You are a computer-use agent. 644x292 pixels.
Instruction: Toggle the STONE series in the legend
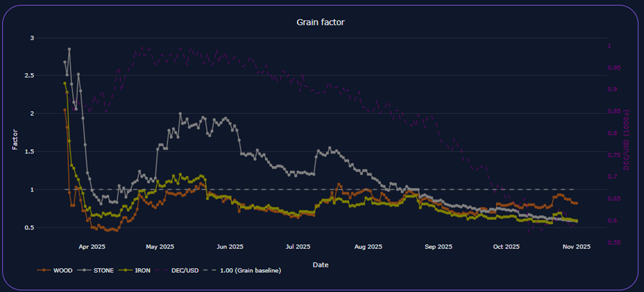[x=96, y=270]
